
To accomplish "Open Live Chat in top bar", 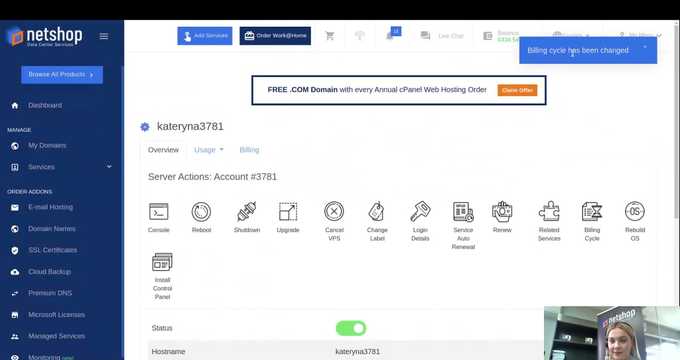I will coord(443,36).
